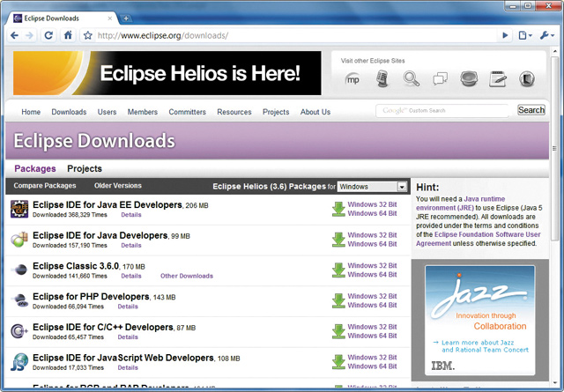Open the Eclipse Live microphone icon

pos(382,78)
